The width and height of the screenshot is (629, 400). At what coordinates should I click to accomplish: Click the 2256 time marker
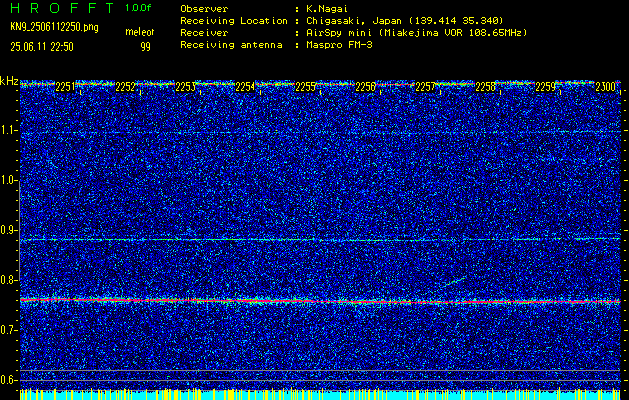[365, 87]
